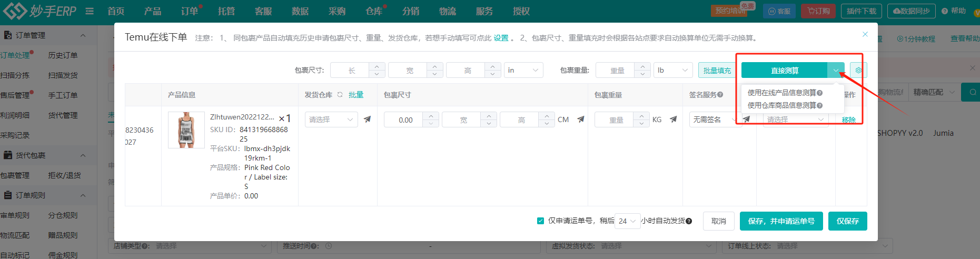Click the row's 0.00 length input

pyautogui.click(x=404, y=119)
